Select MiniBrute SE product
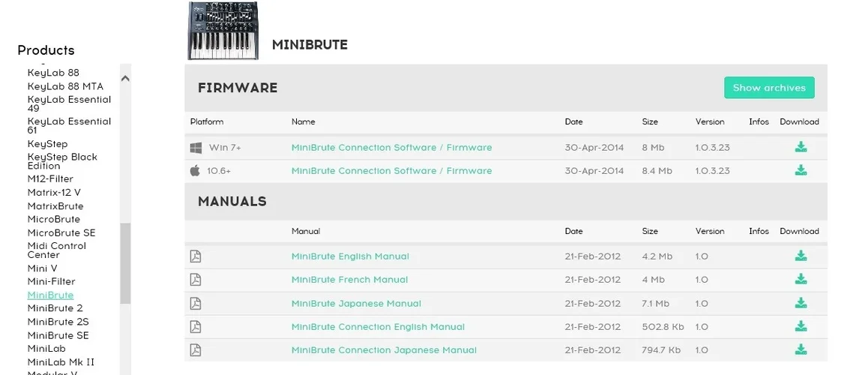Image resolution: width=868 pixels, height=375 pixels. tap(58, 335)
